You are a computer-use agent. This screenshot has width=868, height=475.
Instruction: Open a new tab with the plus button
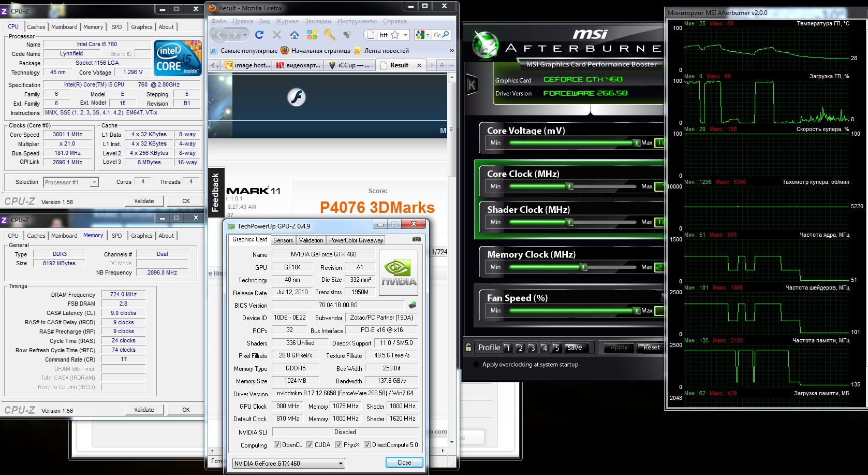coord(442,65)
